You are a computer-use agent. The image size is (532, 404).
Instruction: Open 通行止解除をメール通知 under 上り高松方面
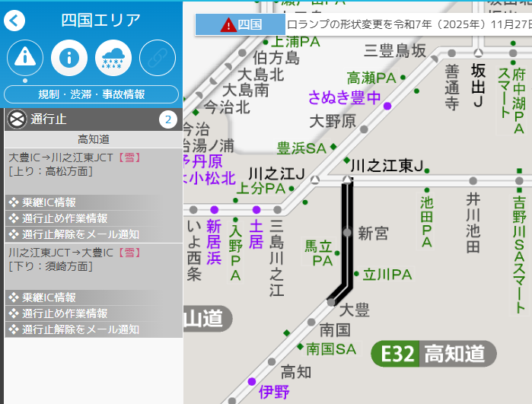pyautogui.click(x=94, y=234)
